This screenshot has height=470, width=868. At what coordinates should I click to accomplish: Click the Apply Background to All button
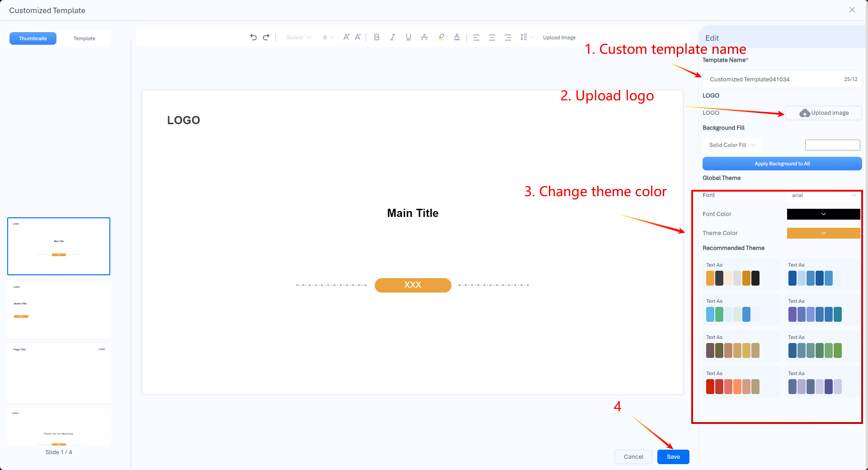click(782, 163)
